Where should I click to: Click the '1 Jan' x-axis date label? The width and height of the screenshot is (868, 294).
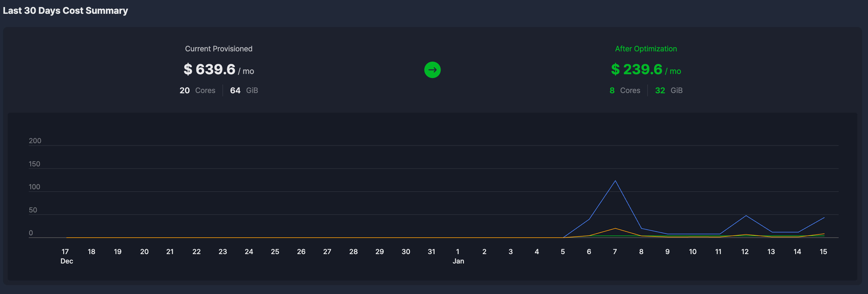[x=458, y=256]
